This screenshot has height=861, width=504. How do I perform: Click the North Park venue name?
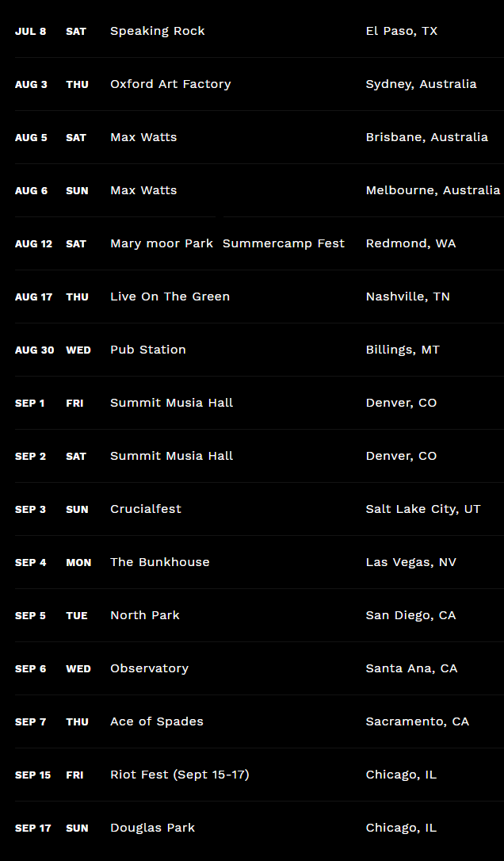(145, 615)
